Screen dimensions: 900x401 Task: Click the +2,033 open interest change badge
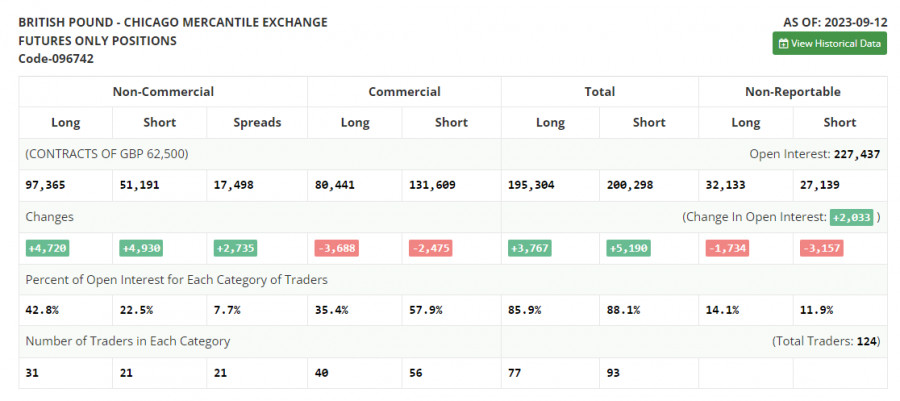[850, 217]
